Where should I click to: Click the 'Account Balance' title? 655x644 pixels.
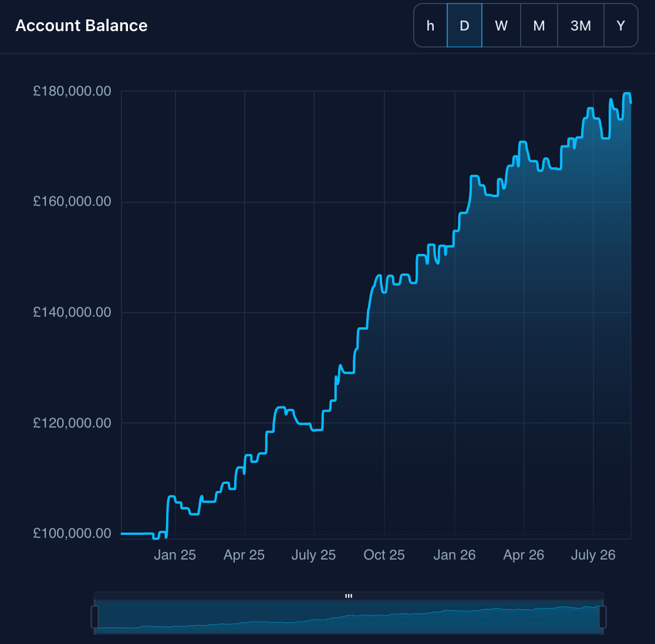tap(82, 25)
